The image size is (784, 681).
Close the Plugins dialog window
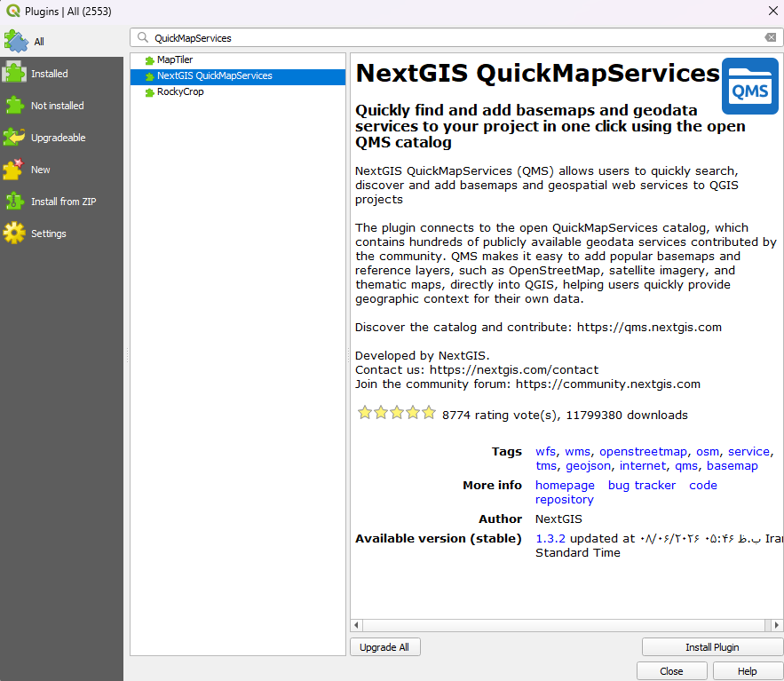coord(773,11)
